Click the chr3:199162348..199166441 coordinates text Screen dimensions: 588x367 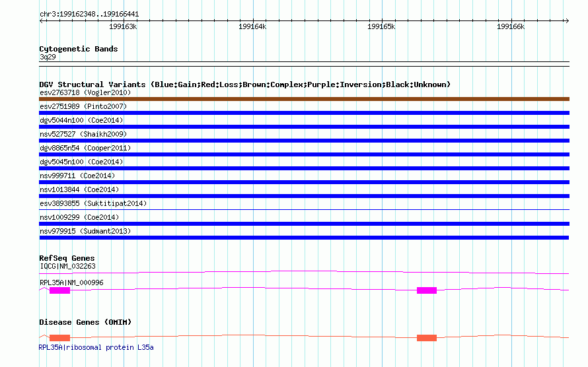(89, 15)
